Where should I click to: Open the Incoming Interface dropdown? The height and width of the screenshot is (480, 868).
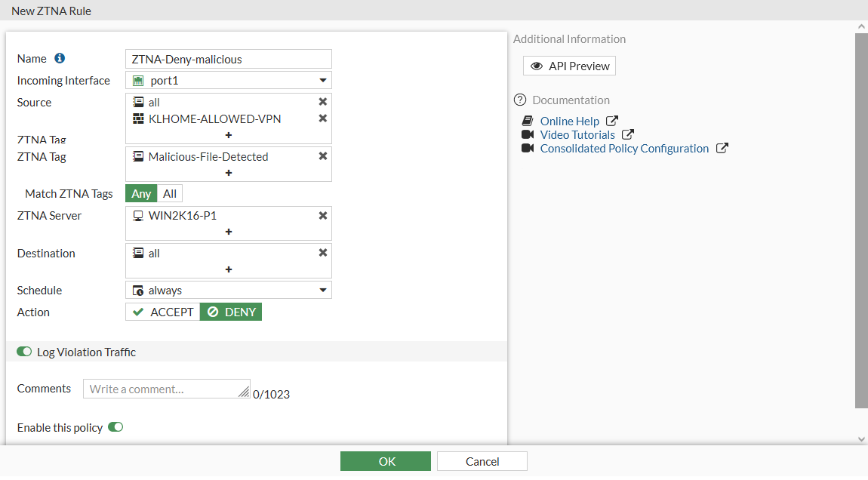(x=325, y=80)
